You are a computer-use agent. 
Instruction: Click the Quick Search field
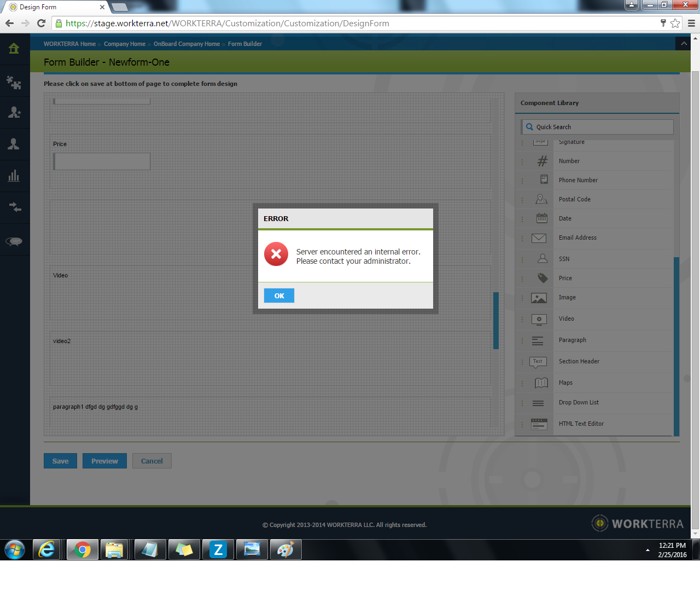(597, 127)
